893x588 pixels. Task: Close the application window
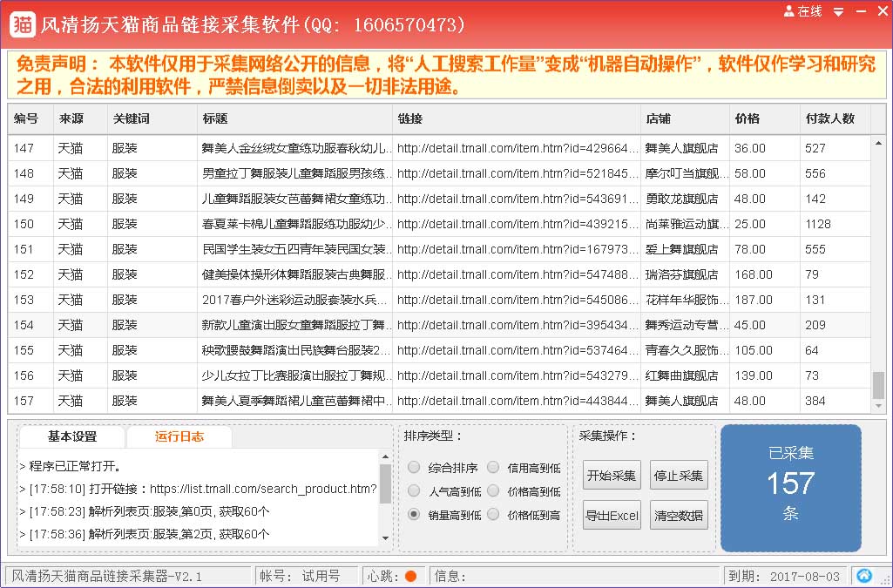click(x=883, y=10)
